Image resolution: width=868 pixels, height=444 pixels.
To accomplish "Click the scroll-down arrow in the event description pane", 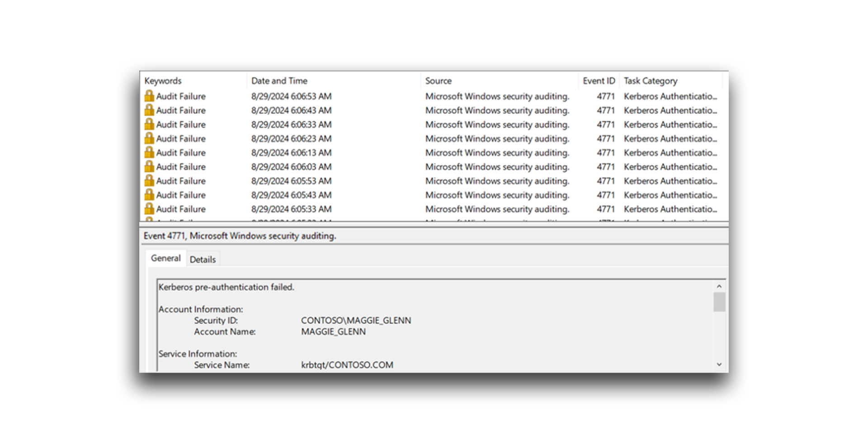I will pyautogui.click(x=719, y=364).
